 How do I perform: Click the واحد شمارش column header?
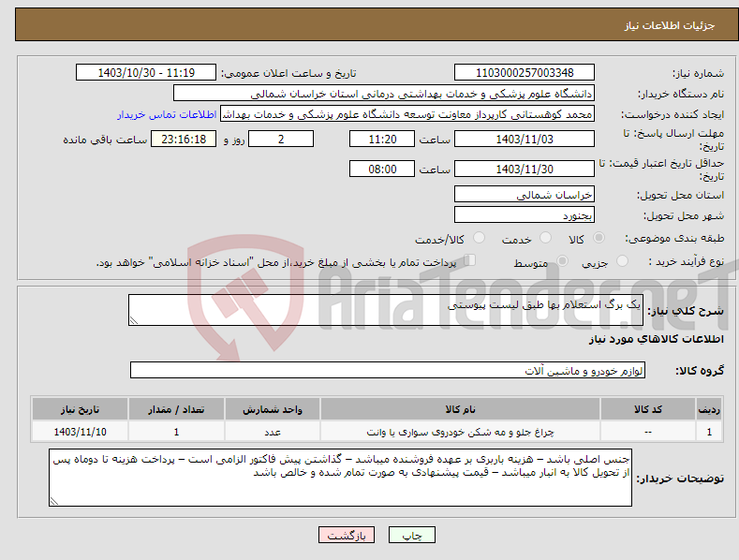pyautogui.click(x=273, y=409)
